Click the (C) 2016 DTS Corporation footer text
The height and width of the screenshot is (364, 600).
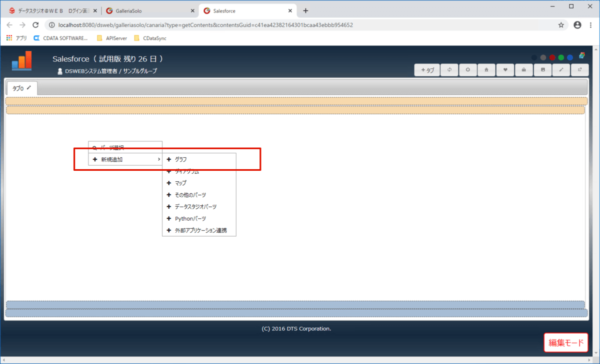[x=296, y=329]
